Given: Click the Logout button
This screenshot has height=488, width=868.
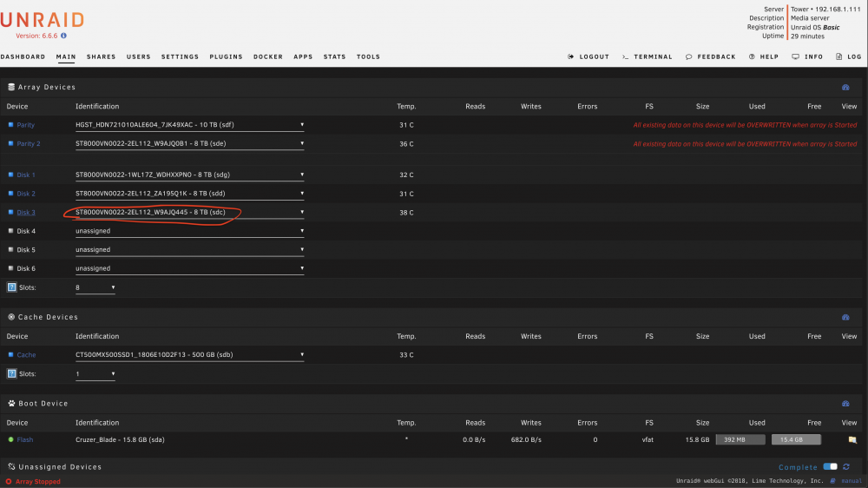Looking at the screenshot, I should click(x=589, y=56).
